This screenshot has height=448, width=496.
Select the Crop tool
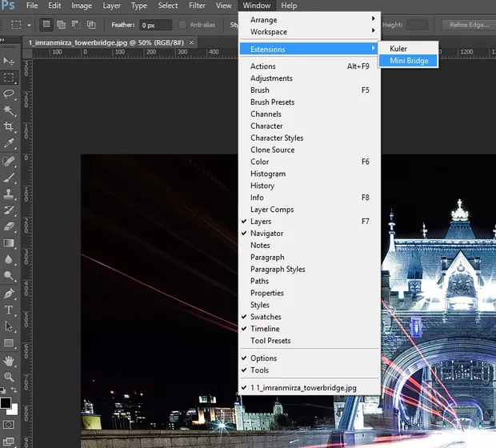(10, 127)
